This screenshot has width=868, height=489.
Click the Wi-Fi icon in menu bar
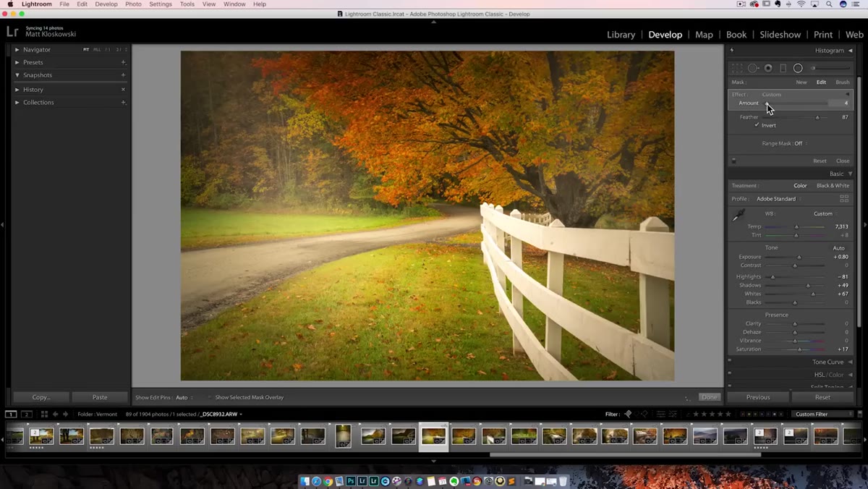[x=801, y=4]
